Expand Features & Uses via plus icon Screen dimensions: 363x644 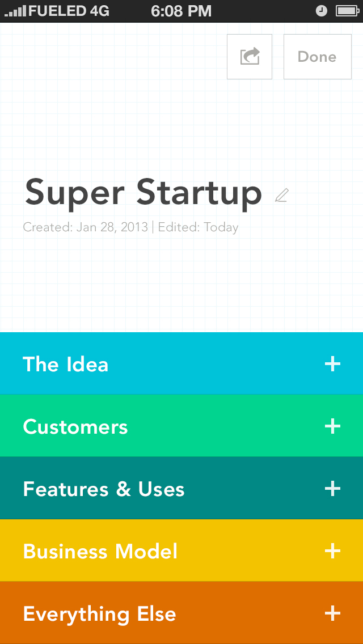(332, 489)
